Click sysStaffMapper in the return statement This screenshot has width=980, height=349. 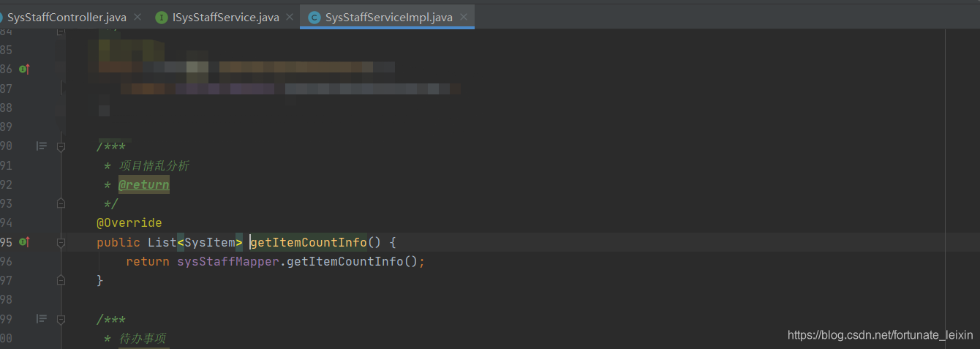(228, 261)
